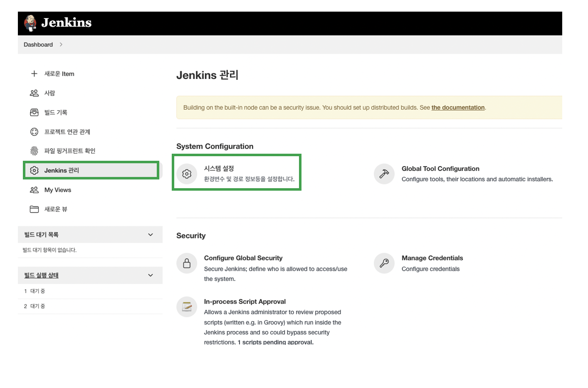Click the fingerprint icon in the sidebar
The width and height of the screenshot is (588, 388).
pos(34,151)
